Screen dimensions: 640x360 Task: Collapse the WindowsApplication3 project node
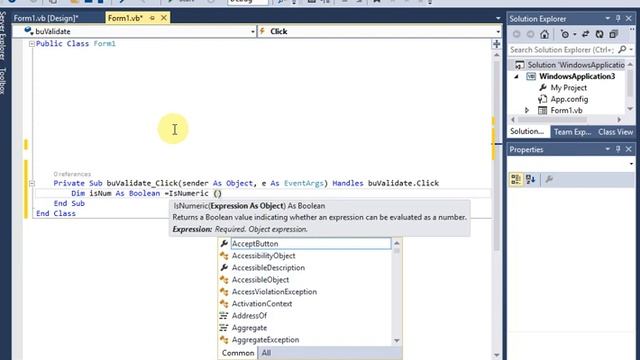pos(516,76)
